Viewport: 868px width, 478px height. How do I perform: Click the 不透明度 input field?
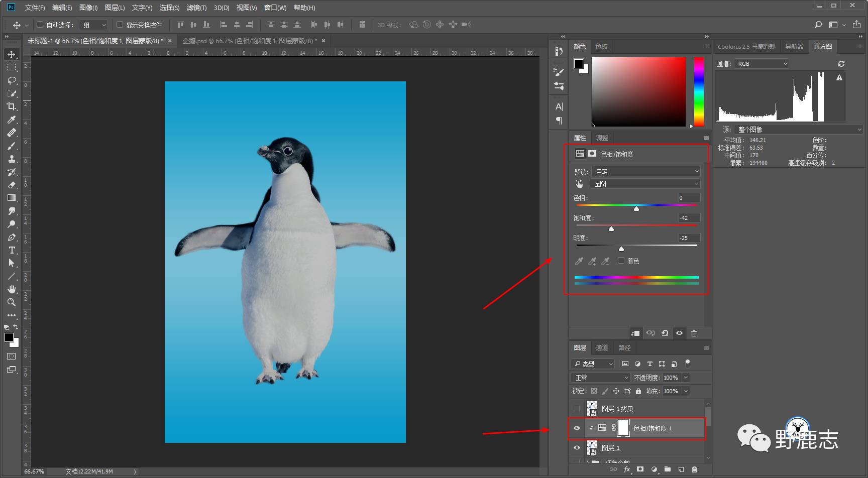pyautogui.click(x=671, y=378)
